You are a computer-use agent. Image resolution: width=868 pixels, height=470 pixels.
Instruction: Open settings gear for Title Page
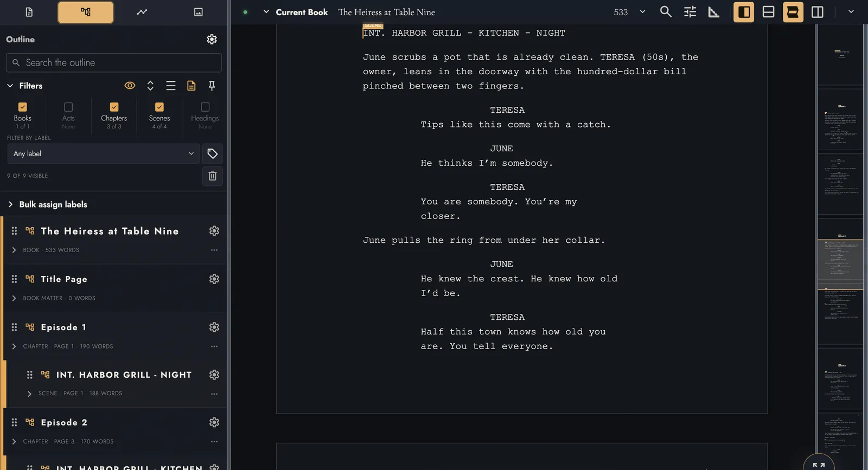point(214,279)
